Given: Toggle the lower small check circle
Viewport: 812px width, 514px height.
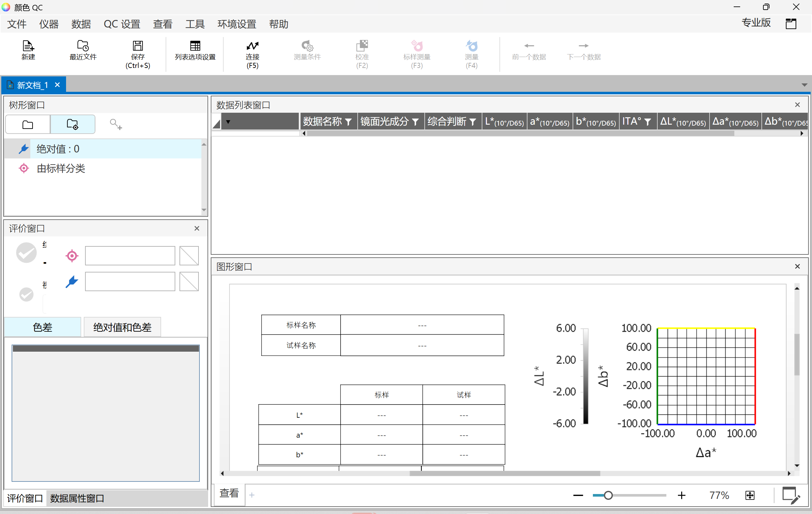Looking at the screenshot, I should click(26, 295).
